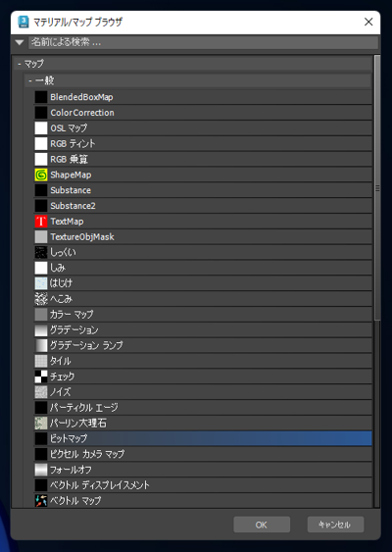Click the へこみ noise pattern icon
This screenshot has width=392, height=552.
click(x=41, y=298)
